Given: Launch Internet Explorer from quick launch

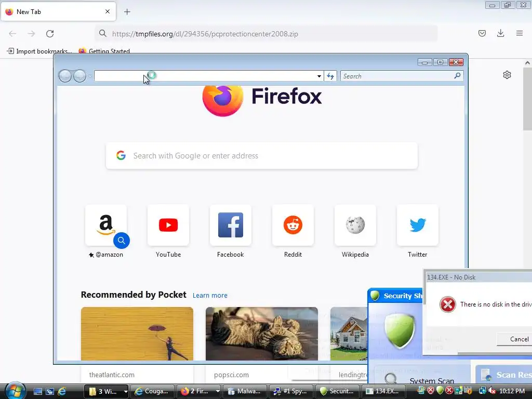Looking at the screenshot, I should [62, 391].
